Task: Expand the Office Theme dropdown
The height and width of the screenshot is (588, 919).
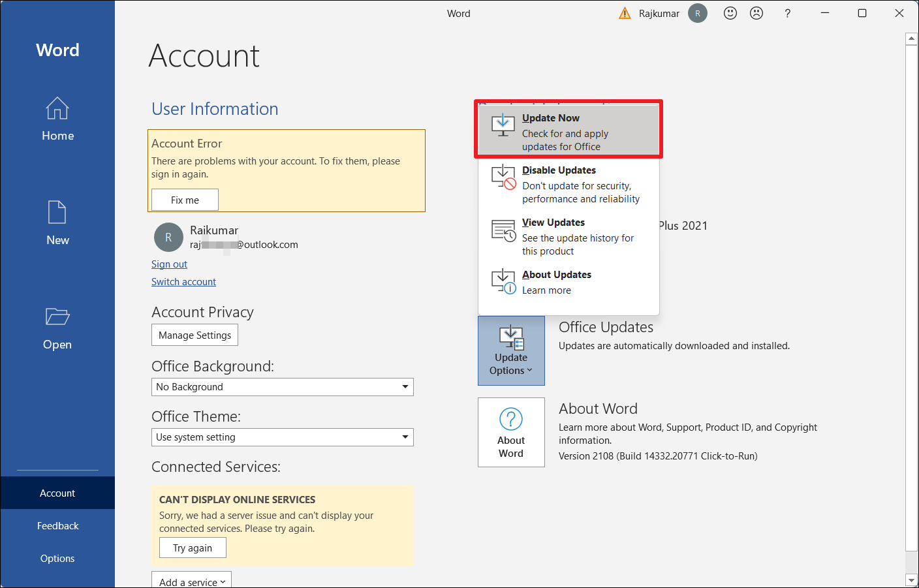Action: [405, 437]
